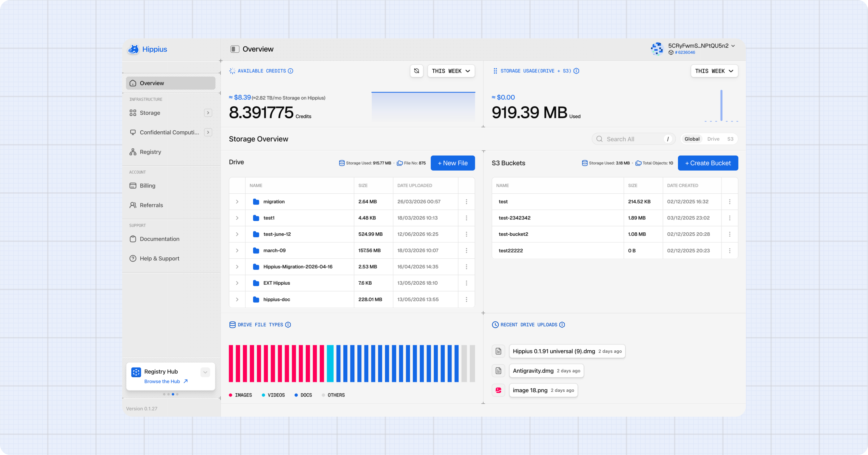The image size is (868, 455).
Task: Go to Overview in the sidebar
Action: pyautogui.click(x=171, y=83)
